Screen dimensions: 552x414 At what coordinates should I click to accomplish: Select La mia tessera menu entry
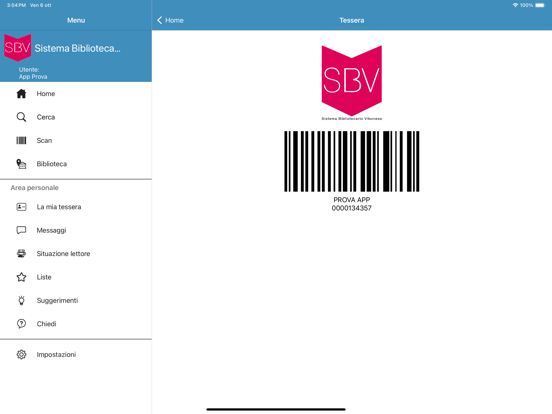[x=76, y=207]
